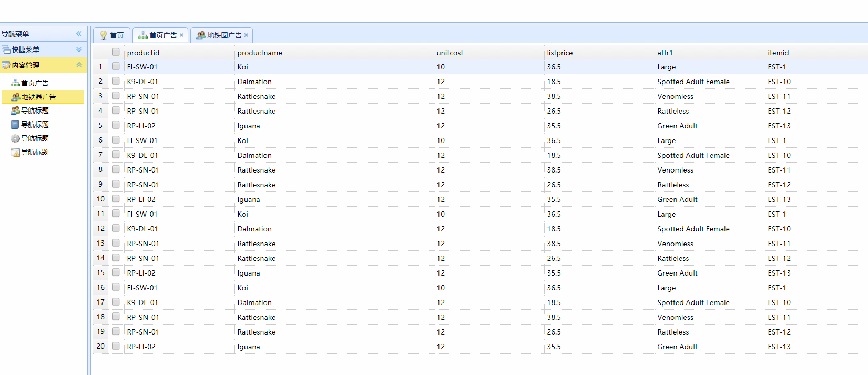Click Iguana in row 5
868x375 pixels.
point(249,126)
